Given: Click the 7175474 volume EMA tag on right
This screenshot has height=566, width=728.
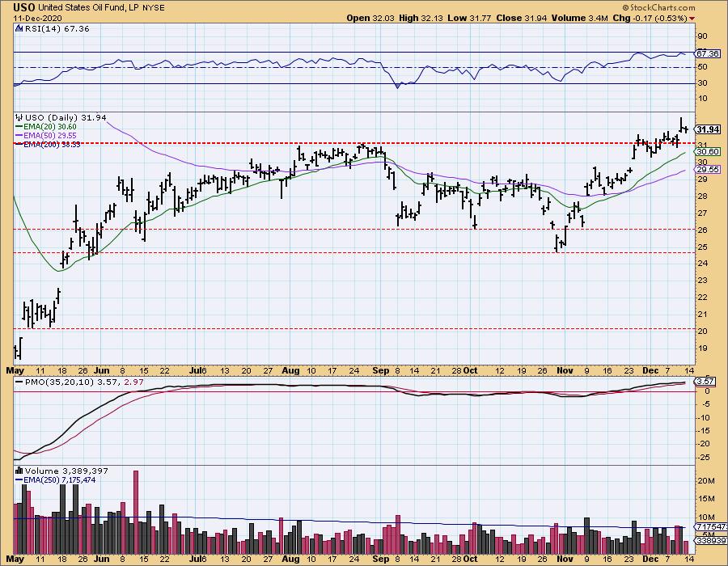Looking at the screenshot, I should pyautogui.click(x=711, y=527).
